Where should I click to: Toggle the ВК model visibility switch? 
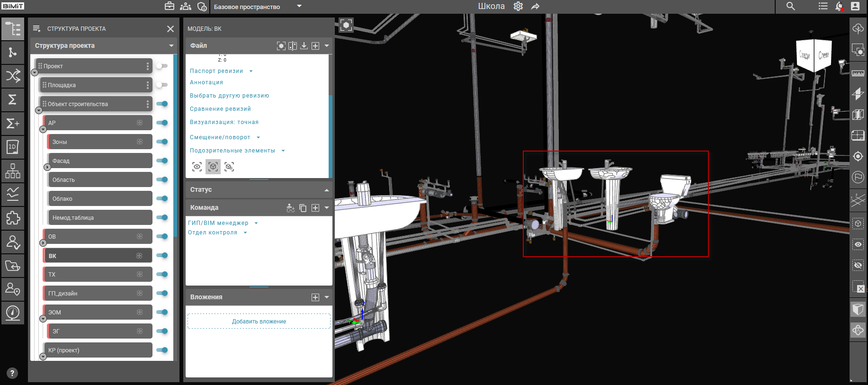tap(162, 255)
